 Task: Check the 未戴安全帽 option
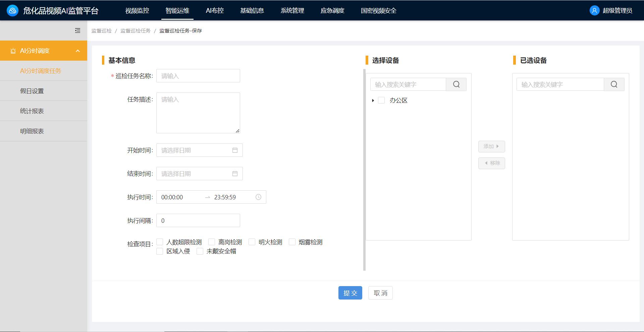pyautogui.click(x=200, y=251)
